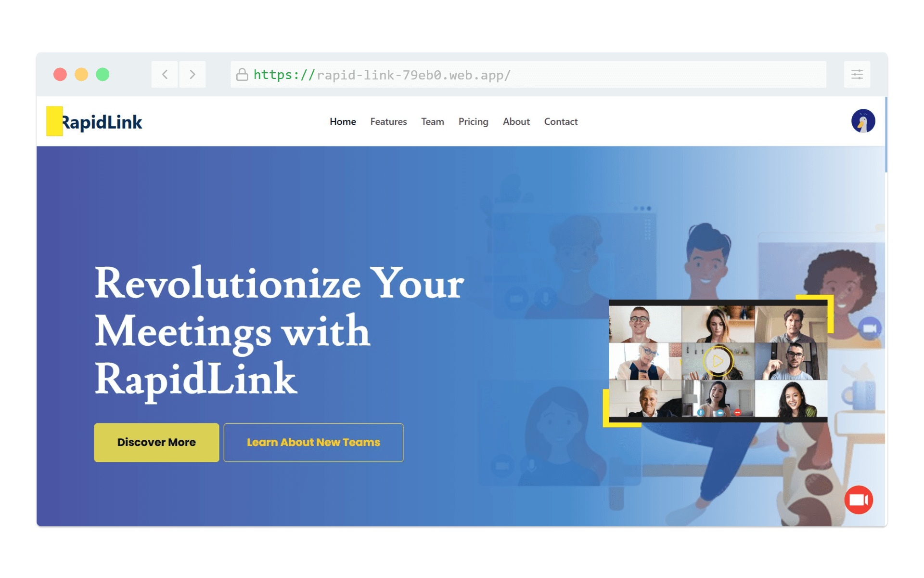Viewport: 924px width, 578px height.
Task: Click the yellow RapidLink bookmark icon
Action: 54,120
